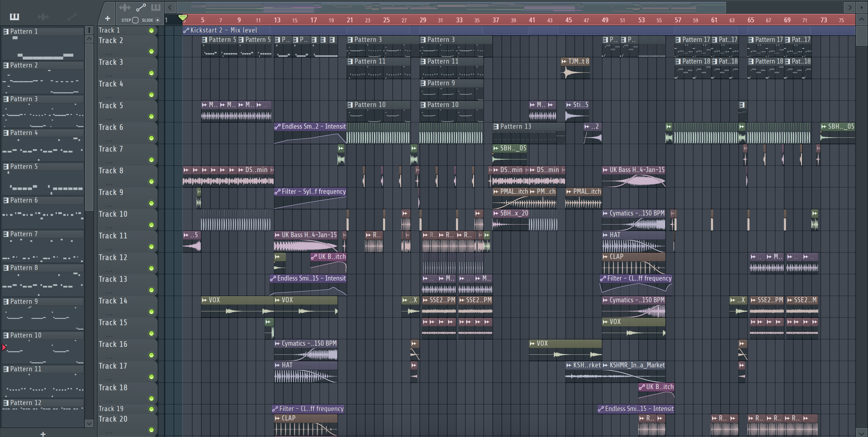
Task: Mute Track 12 with its green LED
Action: [x=151, y=268]
